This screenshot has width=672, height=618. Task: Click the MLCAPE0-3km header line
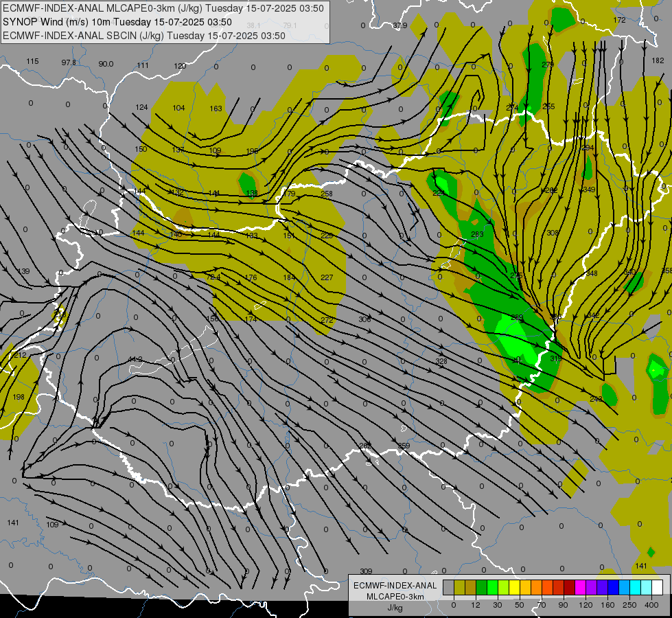click(x=163, y=8)
